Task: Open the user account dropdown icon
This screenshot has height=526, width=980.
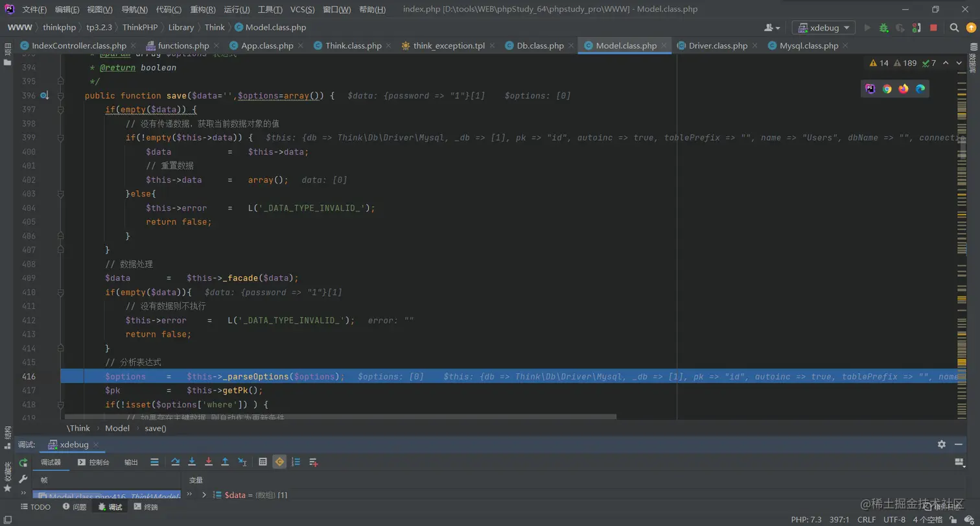Action: pyautogui.click(x=772, y=28)
